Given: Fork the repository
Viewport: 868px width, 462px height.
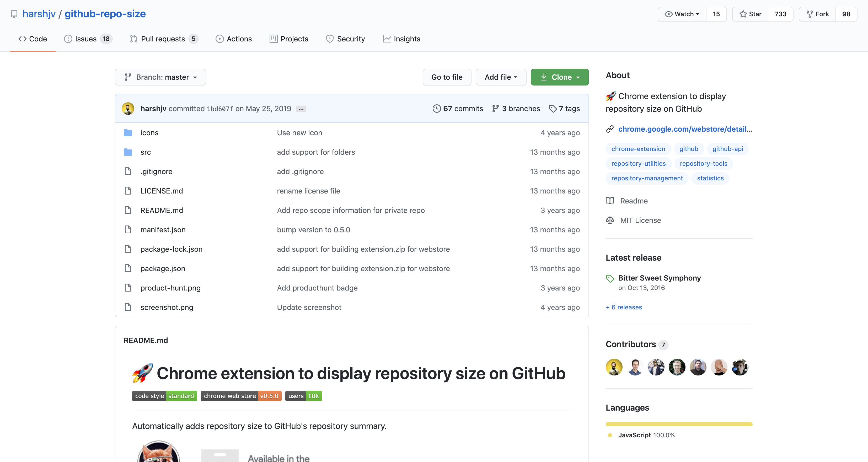Looking at the screenshot, I should [x=817, y=14].
